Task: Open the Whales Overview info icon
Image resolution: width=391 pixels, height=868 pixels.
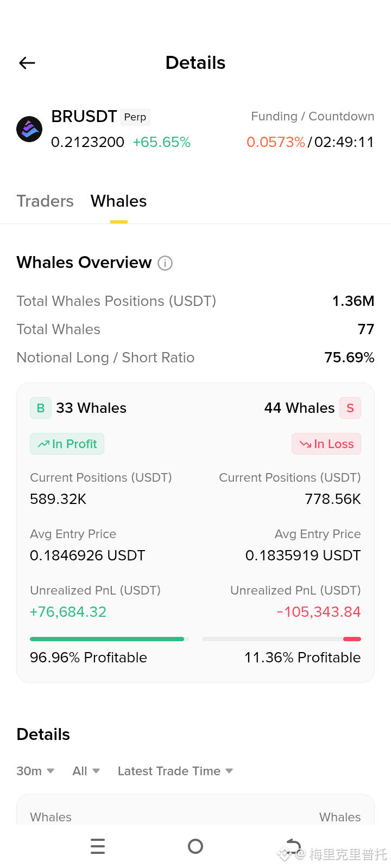Action: 165,263
